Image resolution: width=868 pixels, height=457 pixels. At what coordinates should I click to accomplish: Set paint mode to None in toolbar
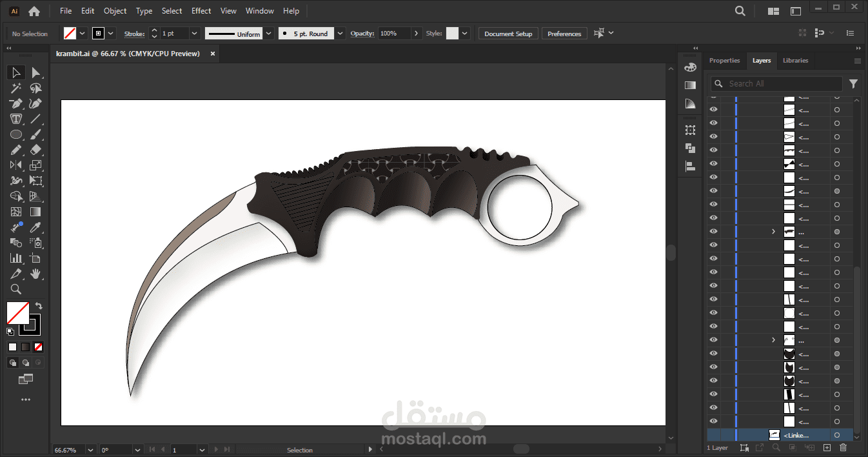[x=38, y=347]
